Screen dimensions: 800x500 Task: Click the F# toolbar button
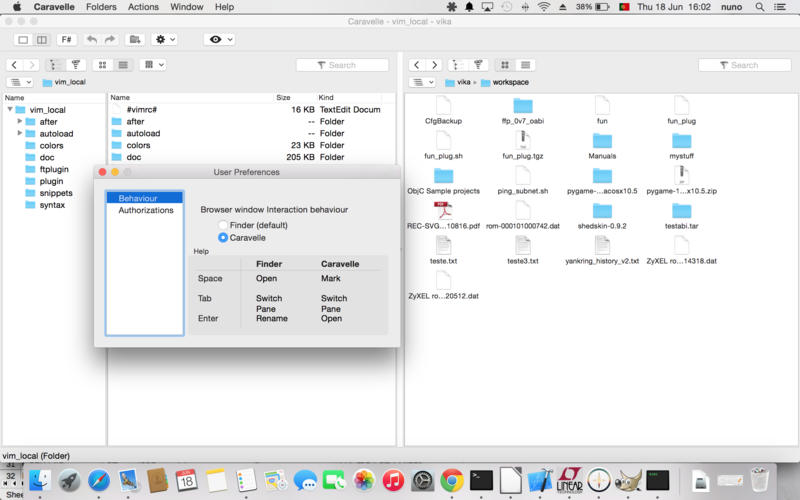[67, 40]
